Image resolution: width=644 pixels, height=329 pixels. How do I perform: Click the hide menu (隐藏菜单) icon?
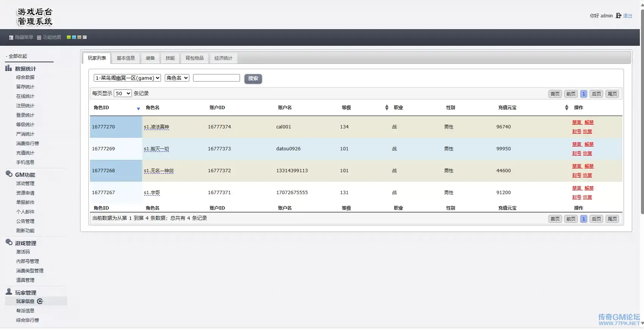pos(11,37)
